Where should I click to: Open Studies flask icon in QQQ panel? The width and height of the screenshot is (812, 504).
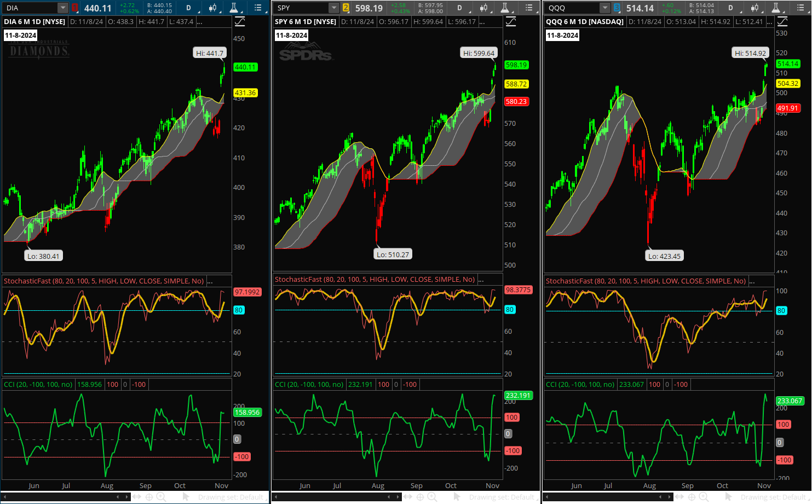click(776, 8)
